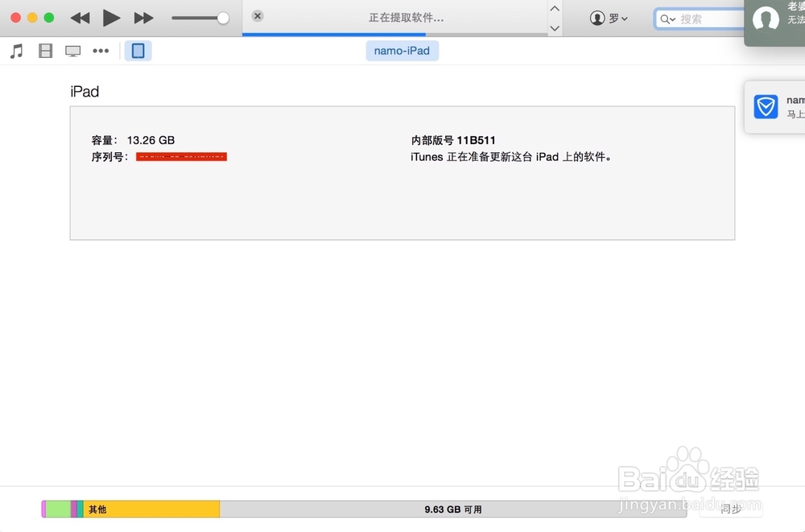Click the 同步 sync button
The height and width of the screenshot is (532, 805).
pyautogui.click(x=732, y=509)
